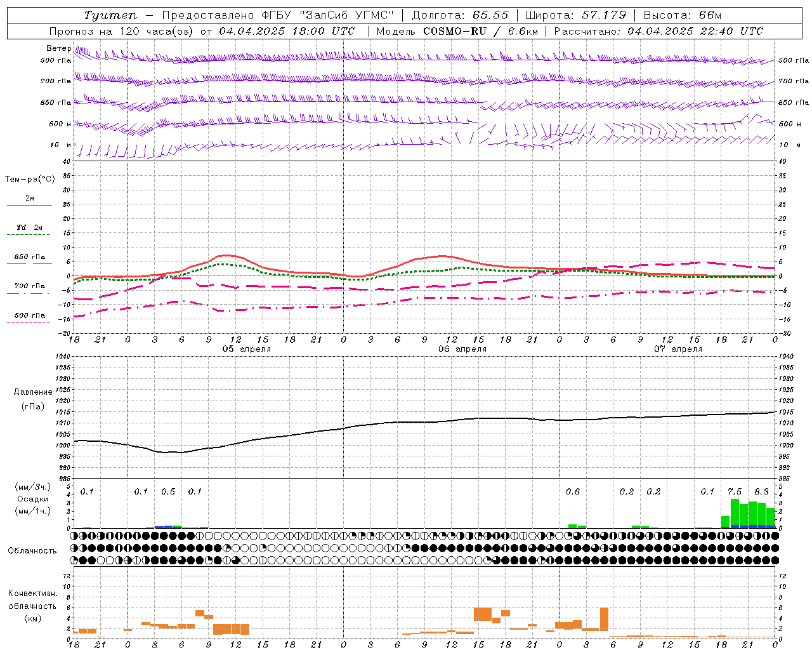Select the provider text "ЗапСиб УГМС"
Viewport: 812px width, 650px height.
pos(346,15)
